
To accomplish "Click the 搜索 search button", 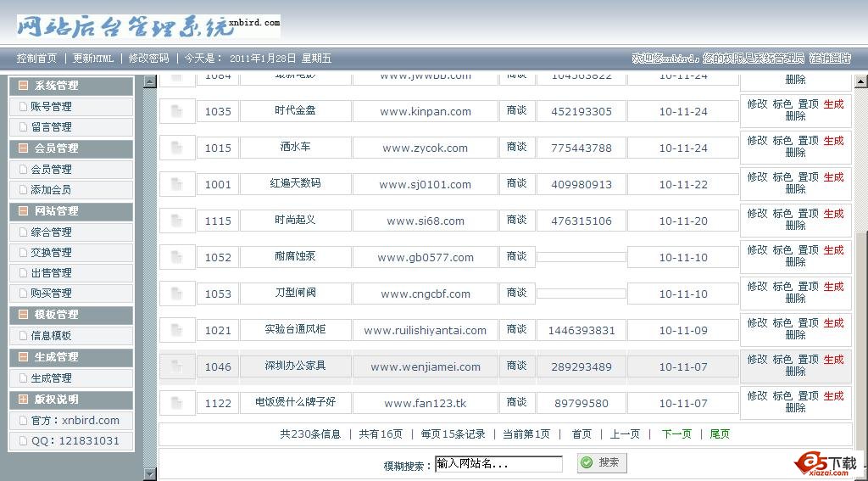I will pos(601,463).
